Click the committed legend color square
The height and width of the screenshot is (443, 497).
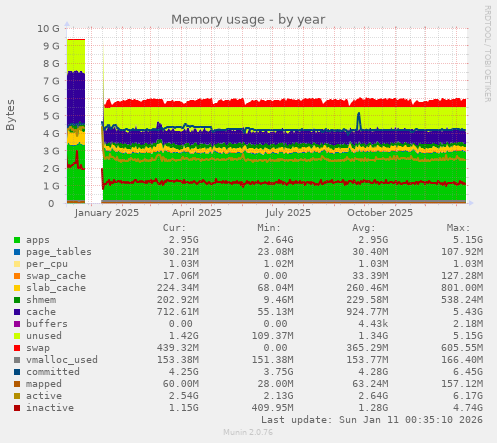coord(17,372)
